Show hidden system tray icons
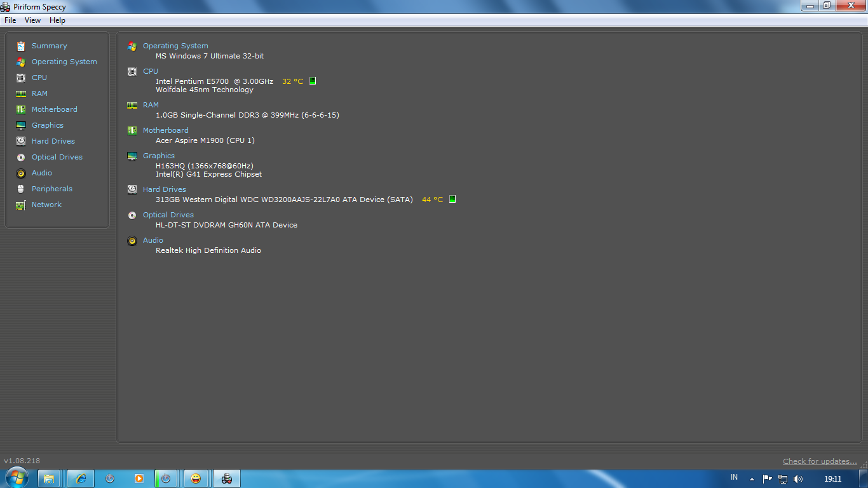Viewport: 868px width, 488px height. [752, 479]
